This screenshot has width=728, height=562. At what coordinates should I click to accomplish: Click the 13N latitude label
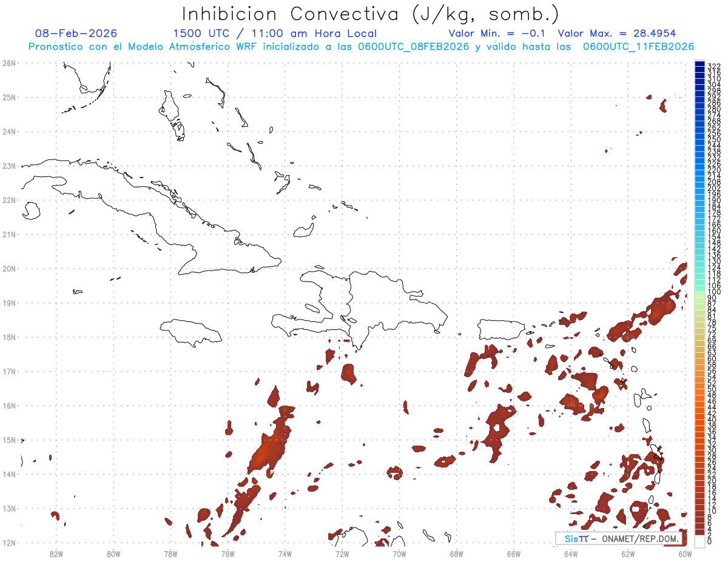point(8,509)
